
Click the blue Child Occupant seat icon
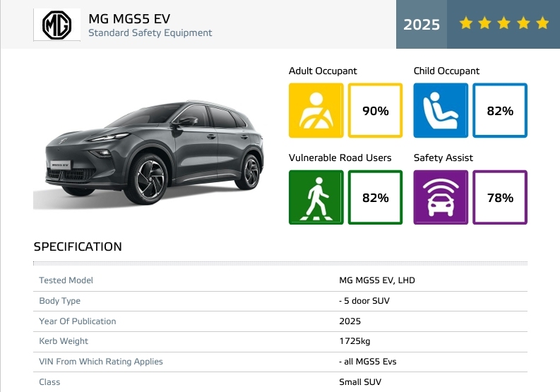pos(441,110)
